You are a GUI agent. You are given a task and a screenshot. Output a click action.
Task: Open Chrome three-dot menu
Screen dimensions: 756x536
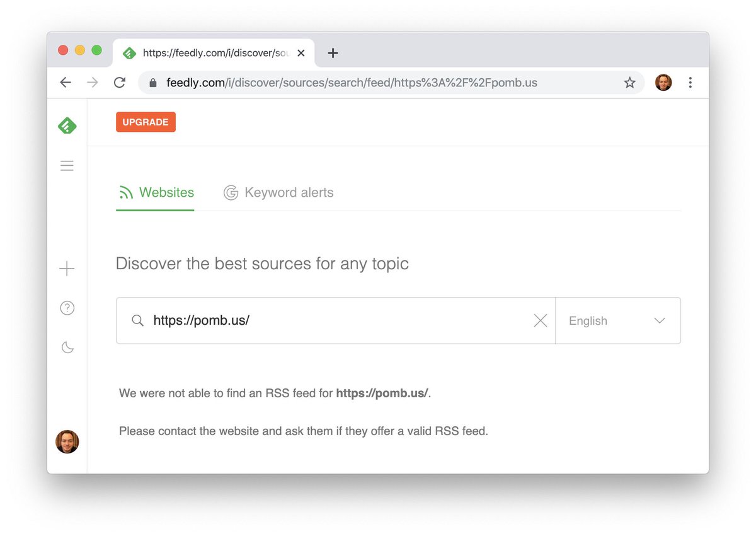tap(690, 83)
